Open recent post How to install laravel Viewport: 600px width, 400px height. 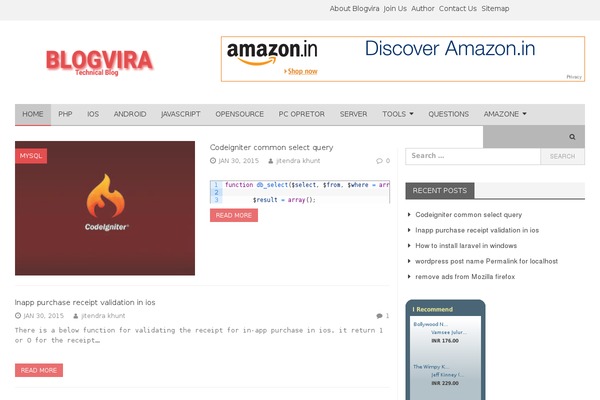click(466, 246)
